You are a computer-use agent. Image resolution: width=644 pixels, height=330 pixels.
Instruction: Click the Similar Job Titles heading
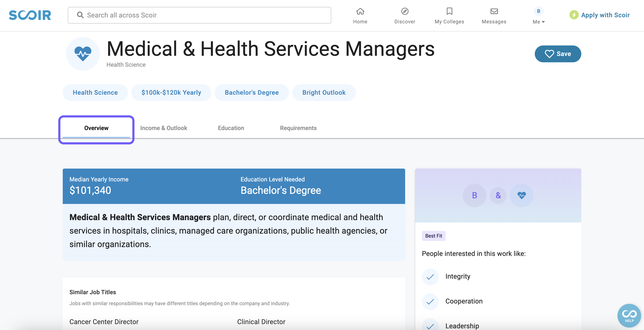point(93,292)
